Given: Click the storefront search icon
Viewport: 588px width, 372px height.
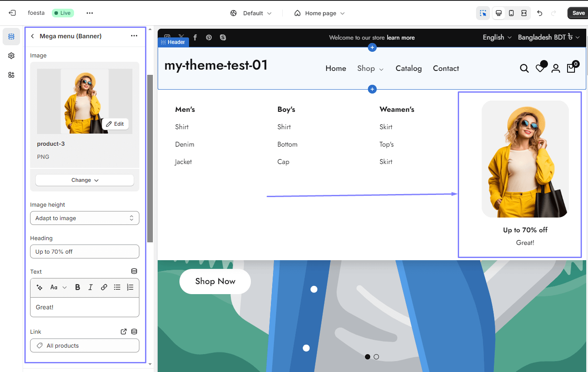Looking at the screenshot, I should point(524,68).
